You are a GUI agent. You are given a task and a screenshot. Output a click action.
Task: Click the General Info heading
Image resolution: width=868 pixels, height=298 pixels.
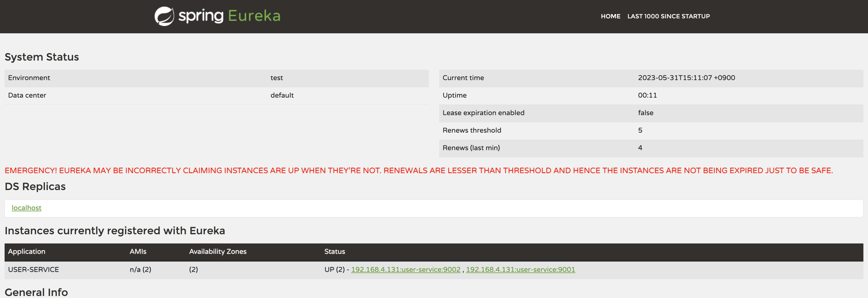pos(36,292)
